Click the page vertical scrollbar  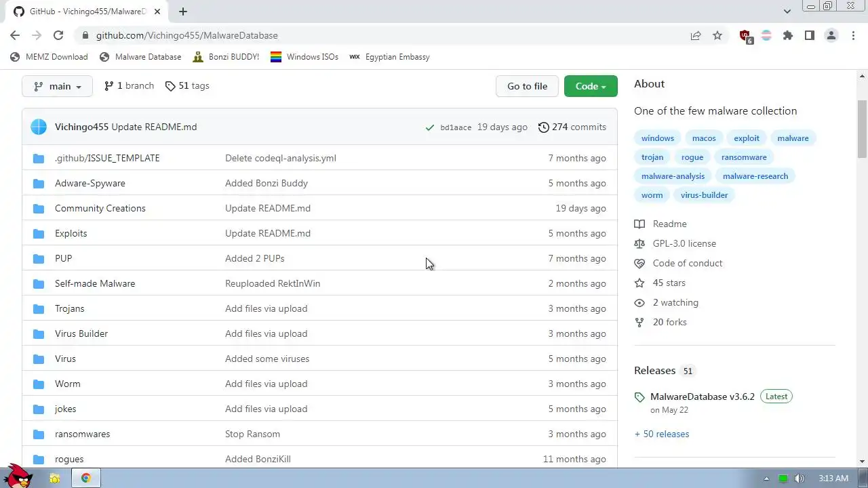click(x=862, y=129)
